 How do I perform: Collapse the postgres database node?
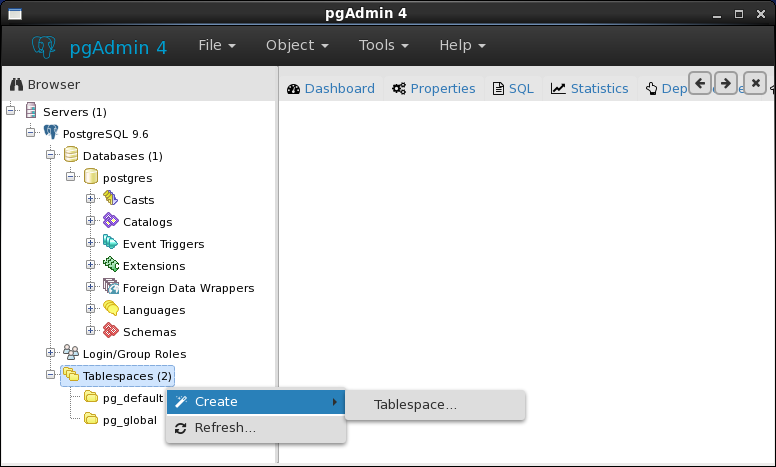point(71,177)
